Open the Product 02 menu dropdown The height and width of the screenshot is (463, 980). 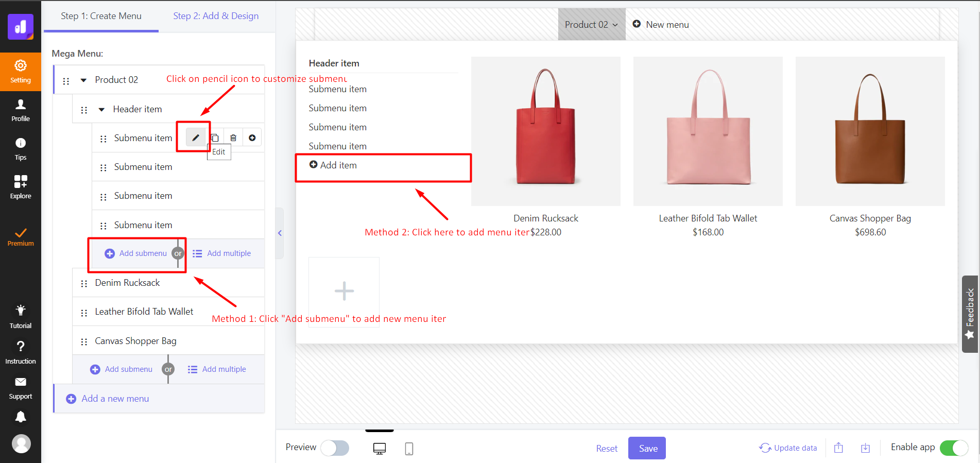[x=591, y=25]
